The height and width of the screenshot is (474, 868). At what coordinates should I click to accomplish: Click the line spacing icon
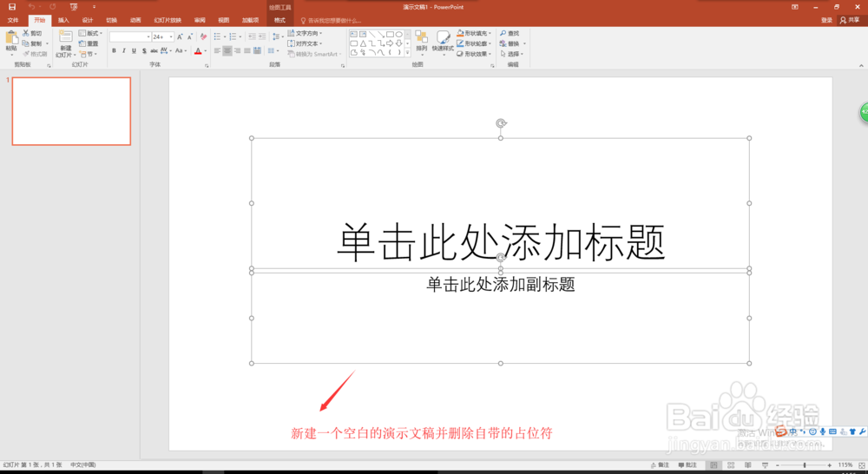(x=276, y=36)
